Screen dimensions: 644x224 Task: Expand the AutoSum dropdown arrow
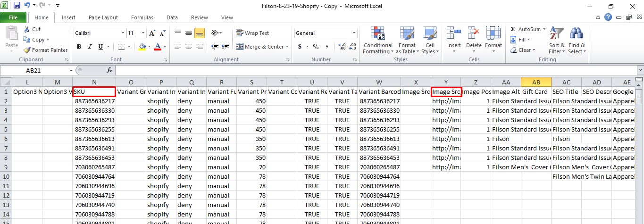(x=544, y=29)
